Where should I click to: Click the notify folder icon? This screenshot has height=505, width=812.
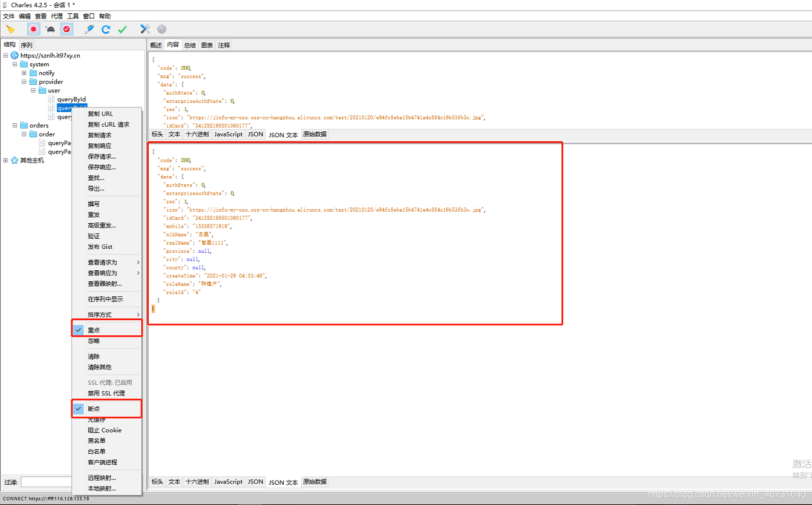click(33, 73)
